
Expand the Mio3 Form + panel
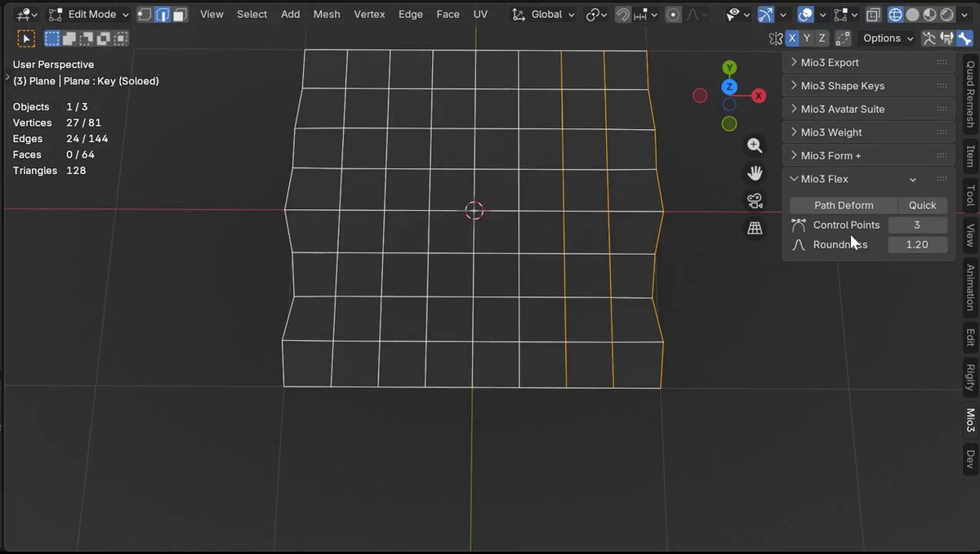click(868, 155)
